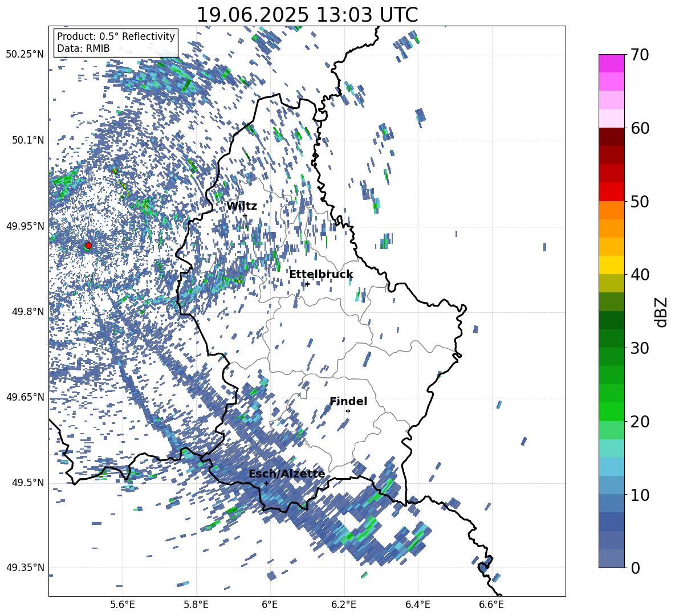675x616 pixels.
Task: Click the 60 colorbar tick label
Action: point(640,128)
